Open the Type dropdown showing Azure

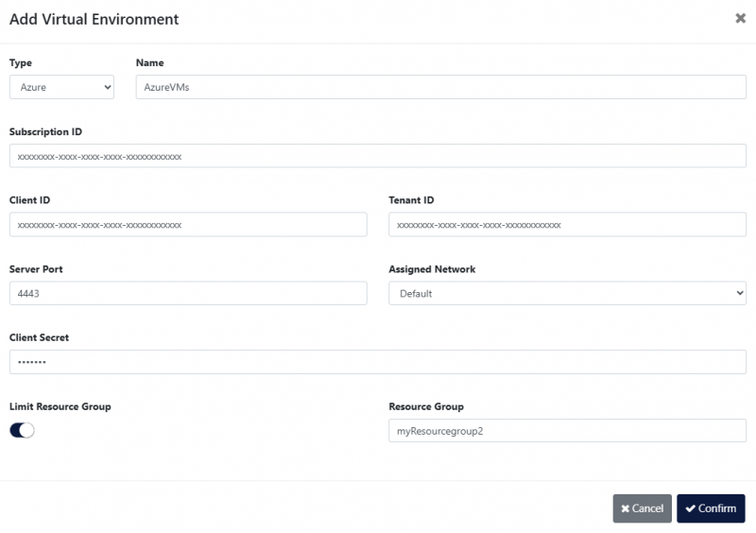[x=61, y=87]
